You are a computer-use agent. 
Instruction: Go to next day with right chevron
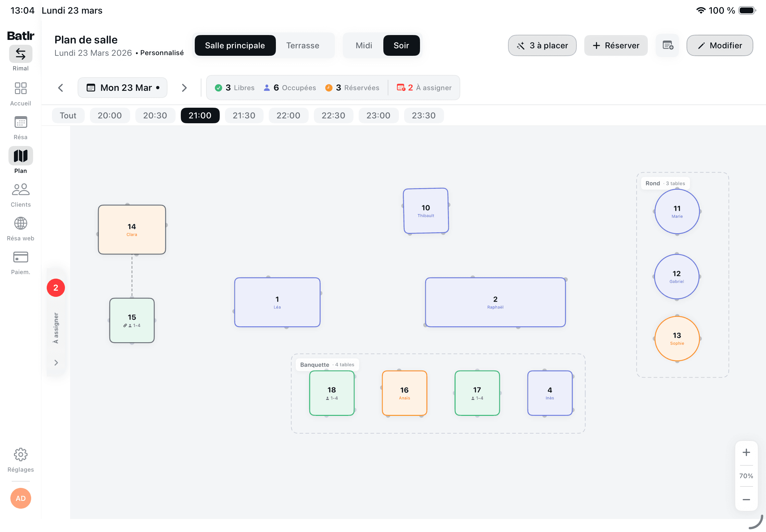coord(184,88)
